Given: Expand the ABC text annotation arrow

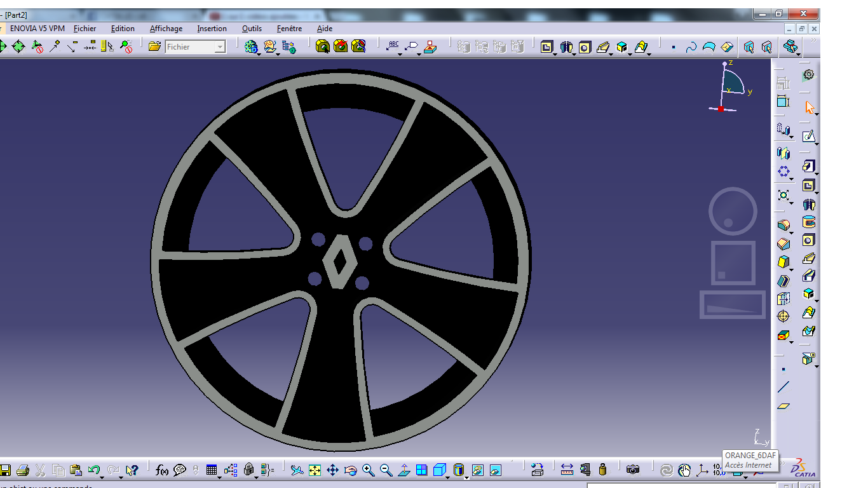Looking at the screenshot, I should click(401, 53).
